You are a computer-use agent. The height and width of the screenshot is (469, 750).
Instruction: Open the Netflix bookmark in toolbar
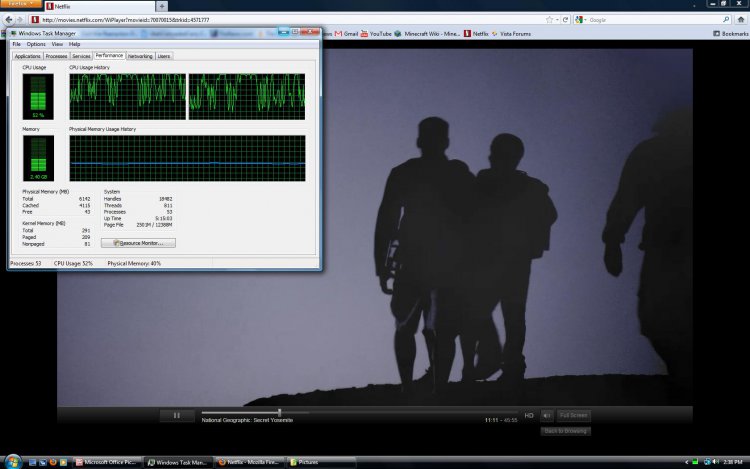pyautogui.click(x=476, y=34)
